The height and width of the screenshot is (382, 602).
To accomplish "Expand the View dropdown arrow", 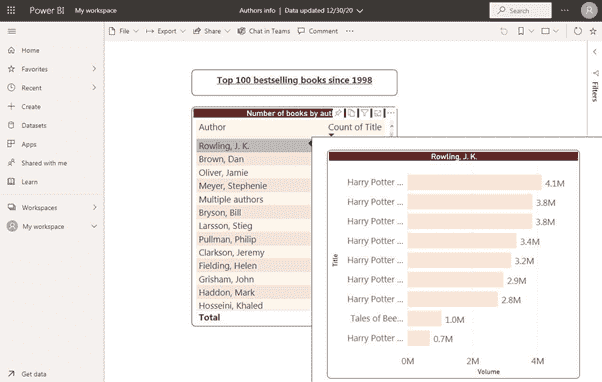I will pyautogui.click(x=556, y=31).
